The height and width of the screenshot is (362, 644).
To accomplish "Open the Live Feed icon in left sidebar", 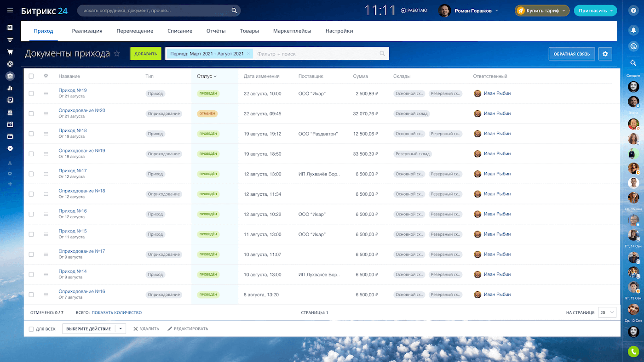I will [x=10, y=28].
